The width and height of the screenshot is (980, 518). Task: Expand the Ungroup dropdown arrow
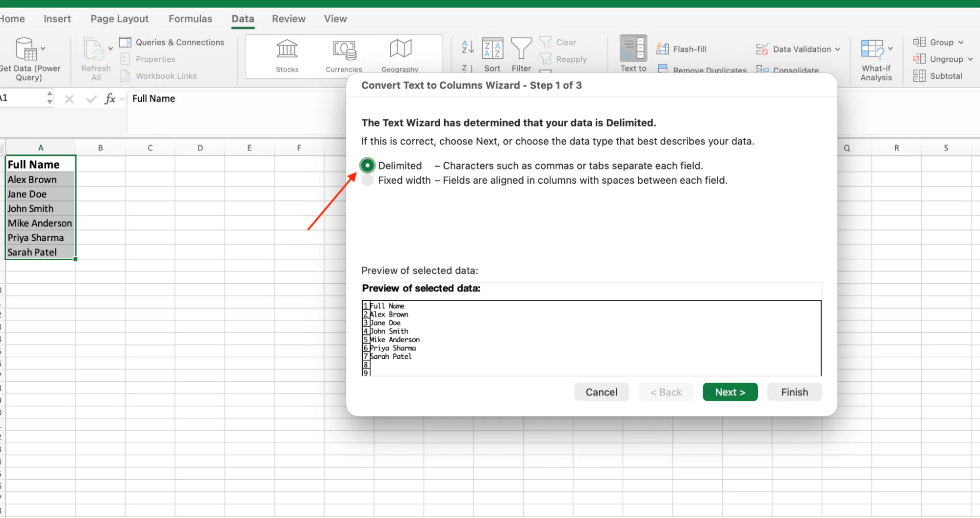[970, 59]
